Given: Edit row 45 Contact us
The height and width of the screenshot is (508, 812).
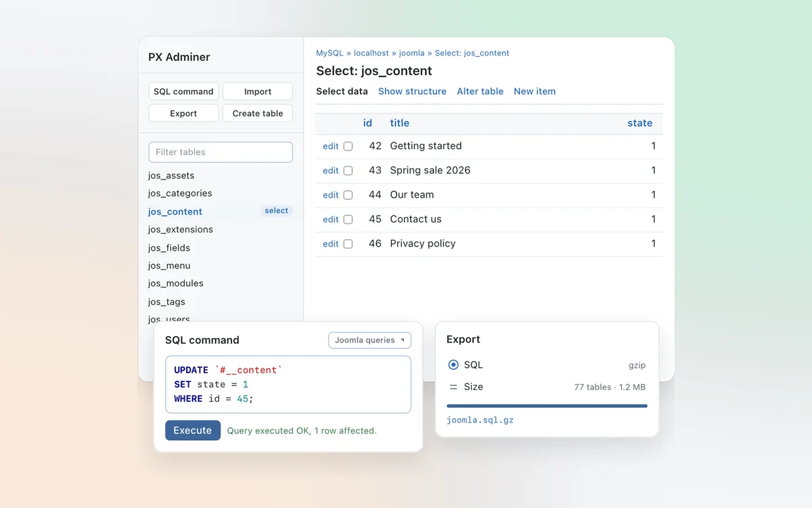Looking at the screenshot, I should (330, 219).
